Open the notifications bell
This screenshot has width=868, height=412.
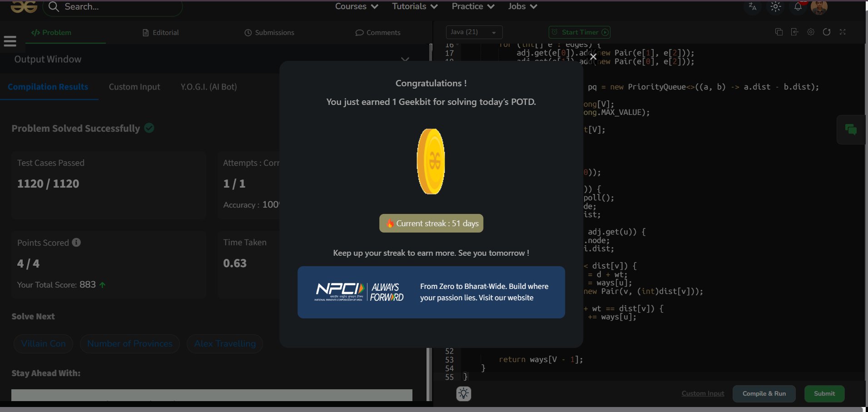pyautogui.click(x=798, y=6)
